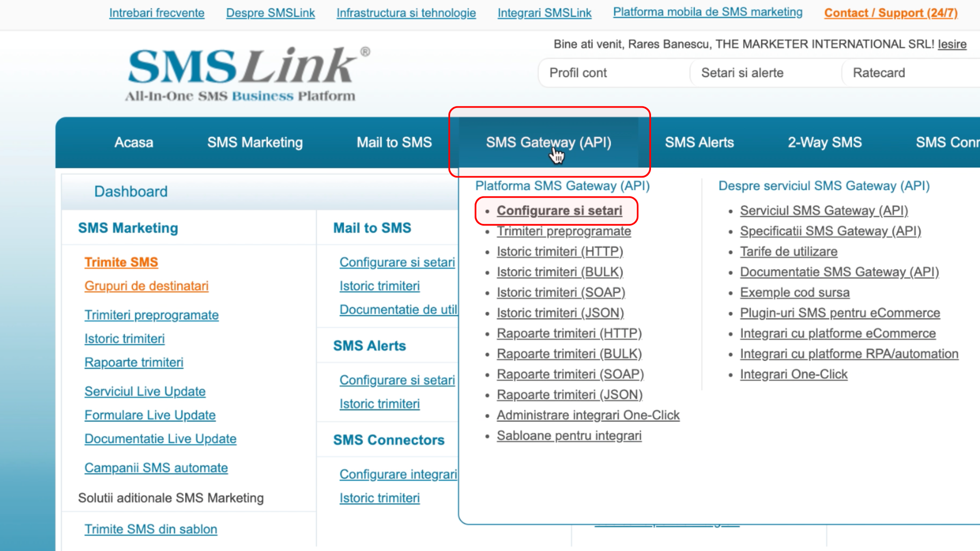
Task: Open Documentatie de utilizare under Mail to SMS
Action: pos(399,310)
